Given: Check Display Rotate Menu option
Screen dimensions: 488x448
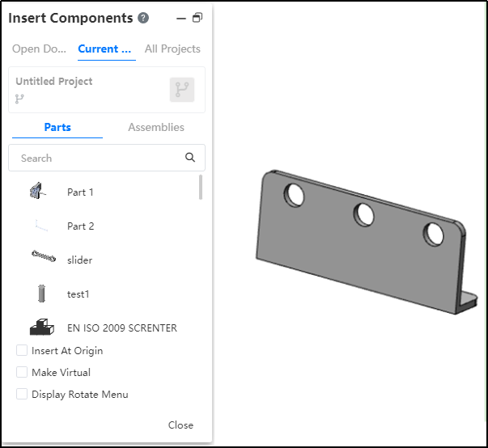Looking at the screenshot, I should pos(22,394).
